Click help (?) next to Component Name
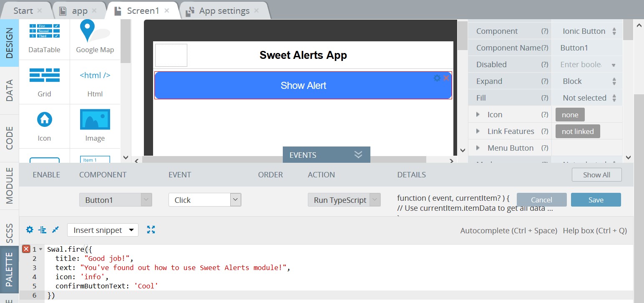 click(x=545, y=48)
